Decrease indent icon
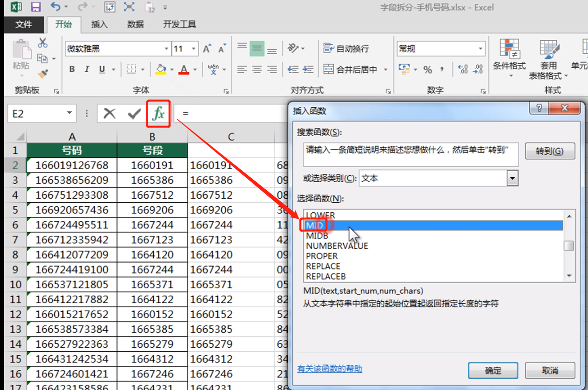Viewport: 588px width, 390px height. tap(293, 69)
